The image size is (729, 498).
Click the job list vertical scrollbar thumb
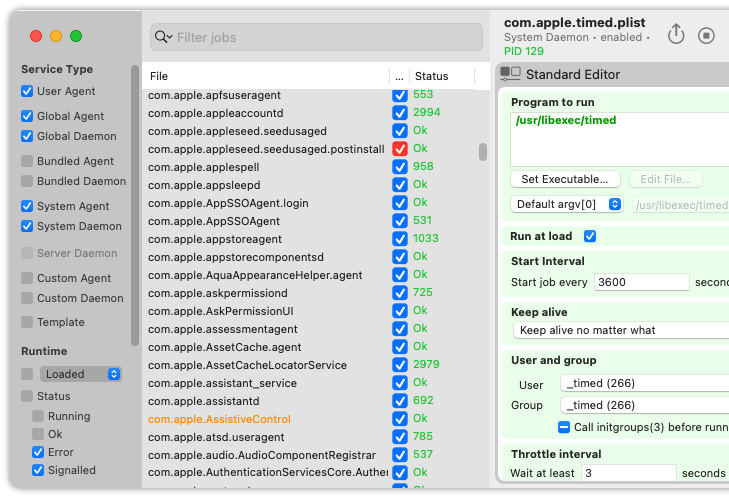point(483,152)
